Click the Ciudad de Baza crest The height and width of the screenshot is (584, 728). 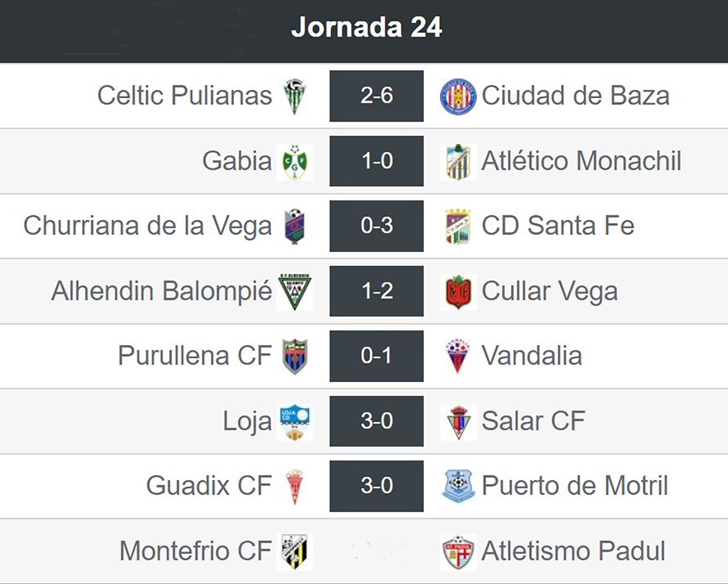[x=458, y=96]
